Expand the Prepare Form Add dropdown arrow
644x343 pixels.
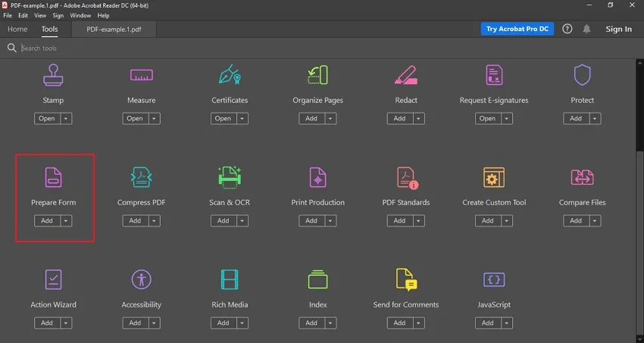click(x=66, y=221)
